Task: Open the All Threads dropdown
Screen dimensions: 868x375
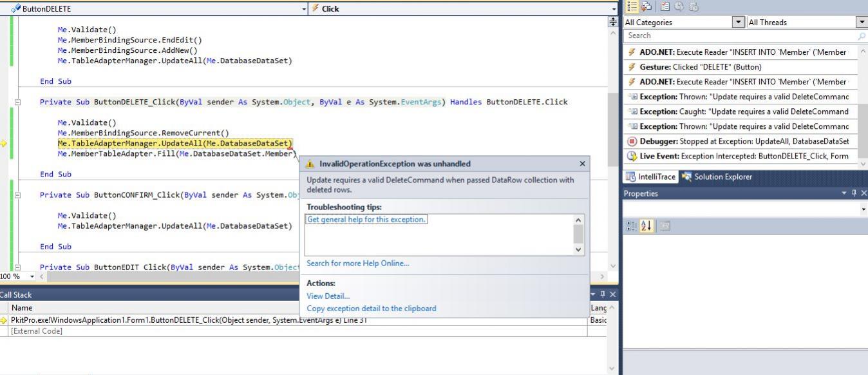Action: (862, 23)
